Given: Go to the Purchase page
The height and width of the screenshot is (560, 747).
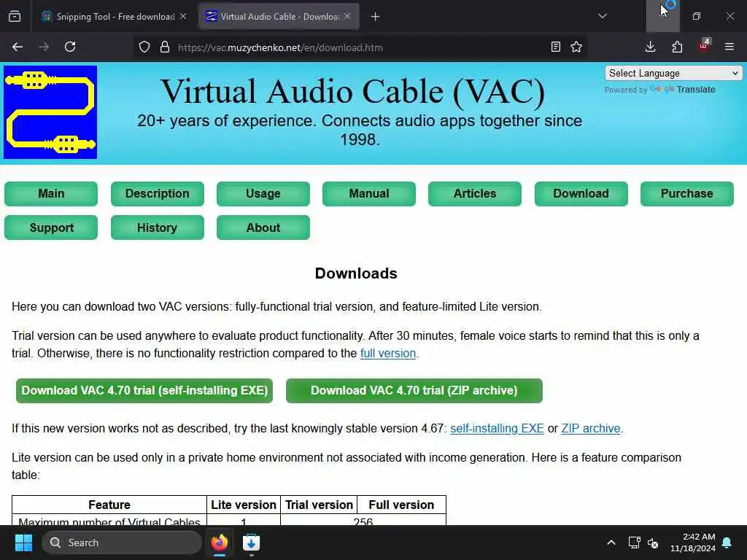Looking at the screenshot, I should [x=687, y=194].
